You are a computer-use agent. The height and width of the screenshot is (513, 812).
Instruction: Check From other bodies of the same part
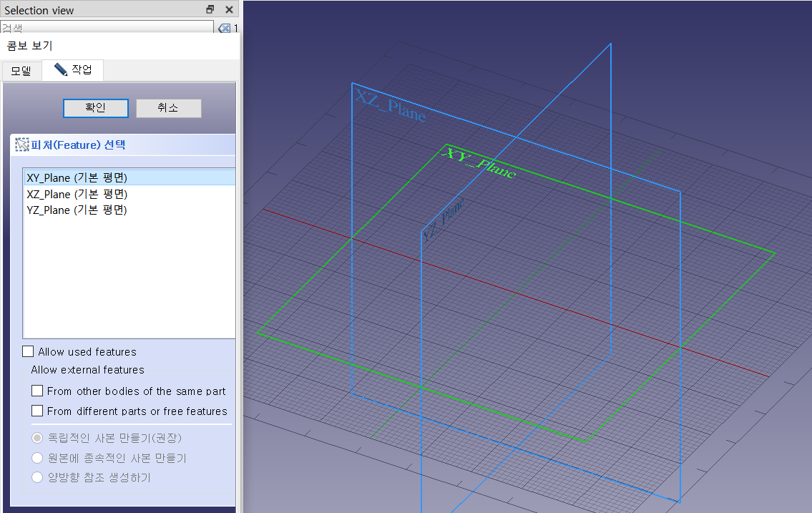(37, 391)
